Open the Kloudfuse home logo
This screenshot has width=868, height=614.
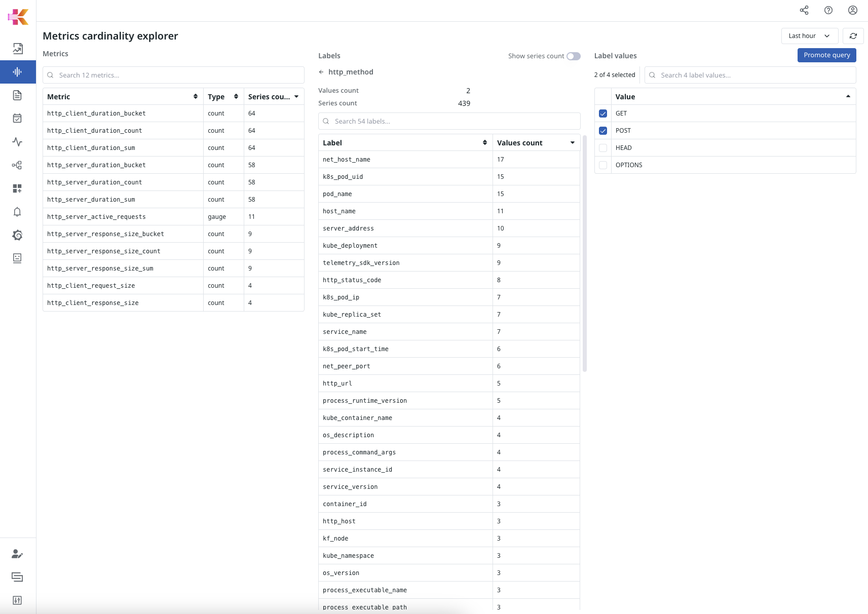[17, 16]
